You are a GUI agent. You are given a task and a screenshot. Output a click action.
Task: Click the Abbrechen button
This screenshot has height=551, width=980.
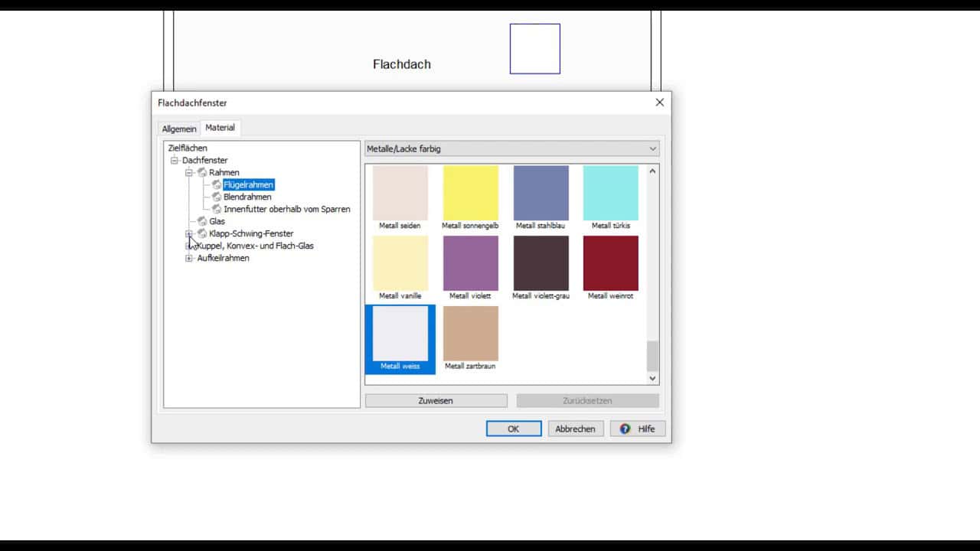point(575,429)
